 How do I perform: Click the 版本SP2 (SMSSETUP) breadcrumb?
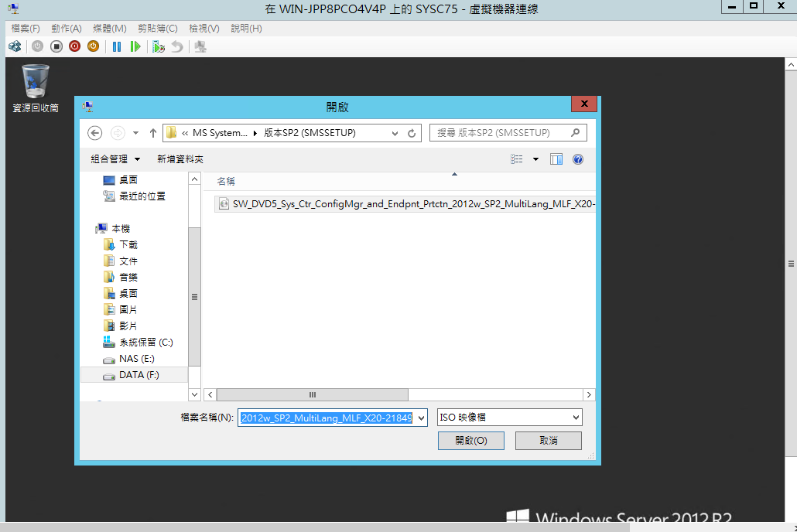click(x=310, y=133)
